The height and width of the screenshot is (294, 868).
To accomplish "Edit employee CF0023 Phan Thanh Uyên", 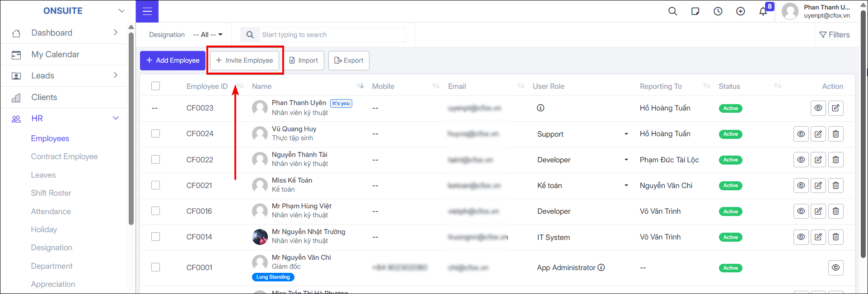I will point(836,108).
